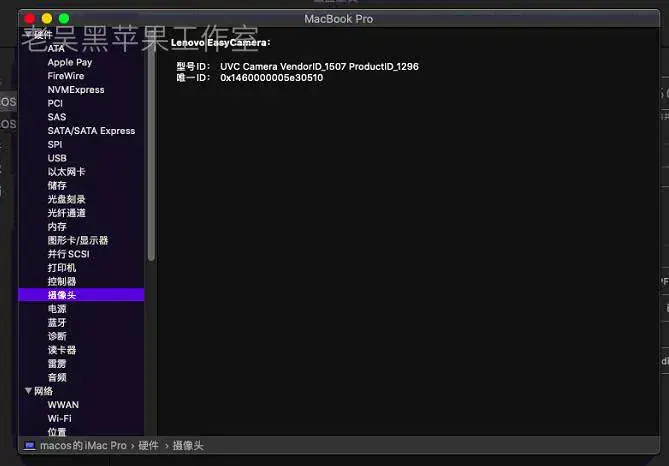669x466 pixels.
Task: Zoom the window with green button
Action: pos(64,18)
